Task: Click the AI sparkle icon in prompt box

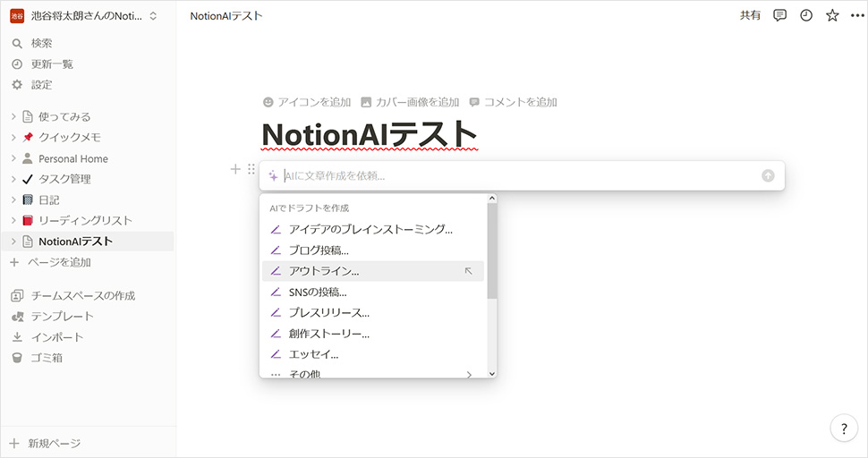Action: [273, 176]
